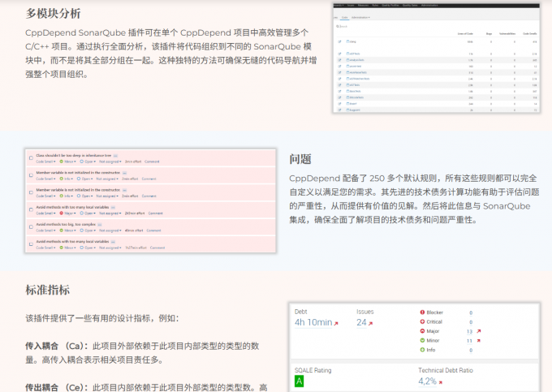Open the Major severity dropdown in the issues list
The image size is (552, 392).
[67, 213]
